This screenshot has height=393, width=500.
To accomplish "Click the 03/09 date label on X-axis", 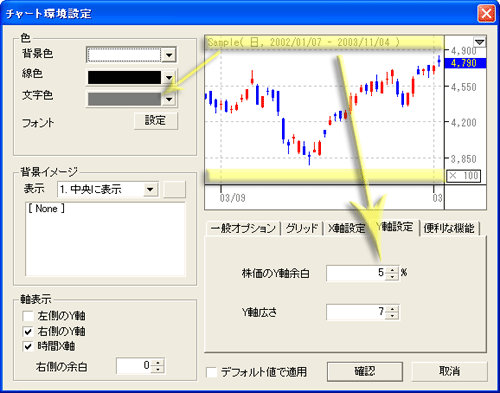I will pos(232,198).
